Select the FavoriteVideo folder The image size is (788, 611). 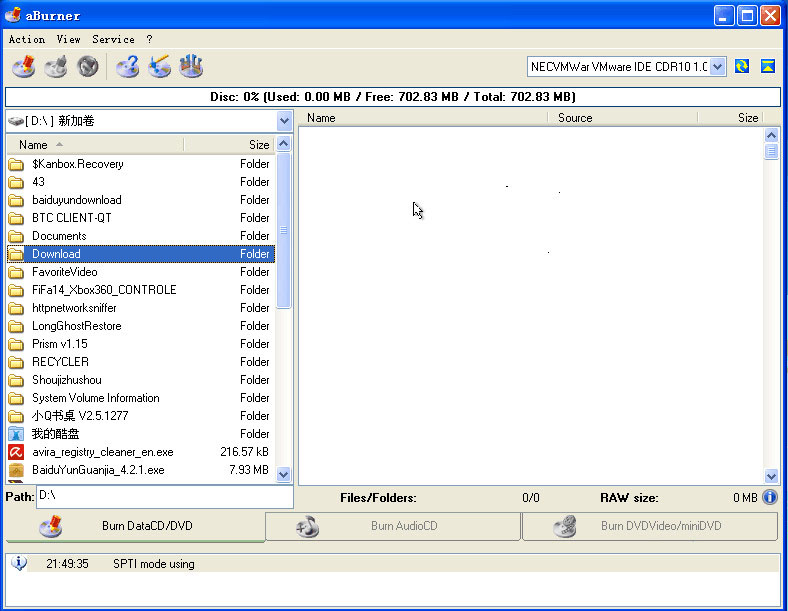(x=65, y=272)
